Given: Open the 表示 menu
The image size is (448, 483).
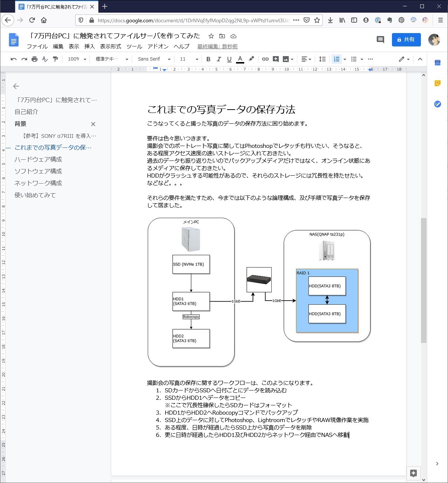Looking at the screenshot, I should tap(74, 46).
